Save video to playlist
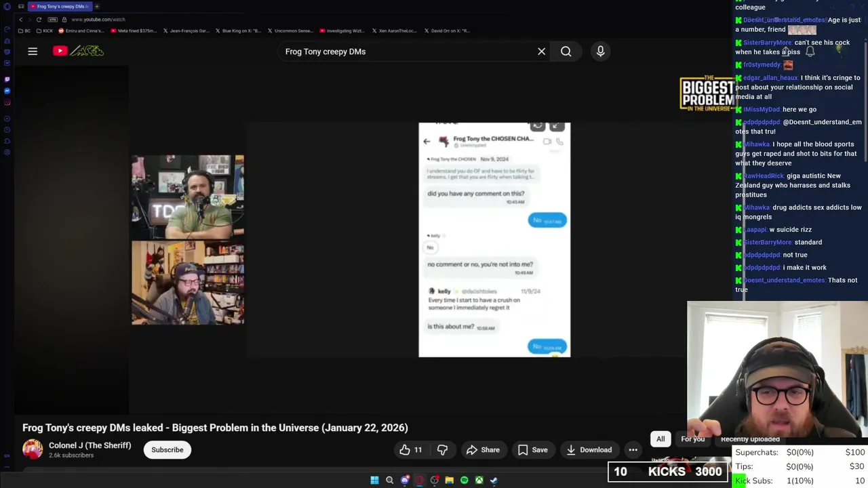 coord(533,449)
